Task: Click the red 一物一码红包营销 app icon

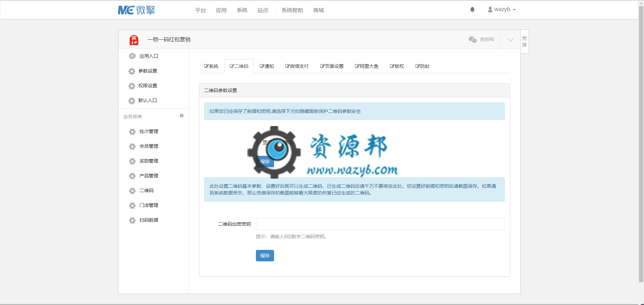Action: click(x=134, y=40)
